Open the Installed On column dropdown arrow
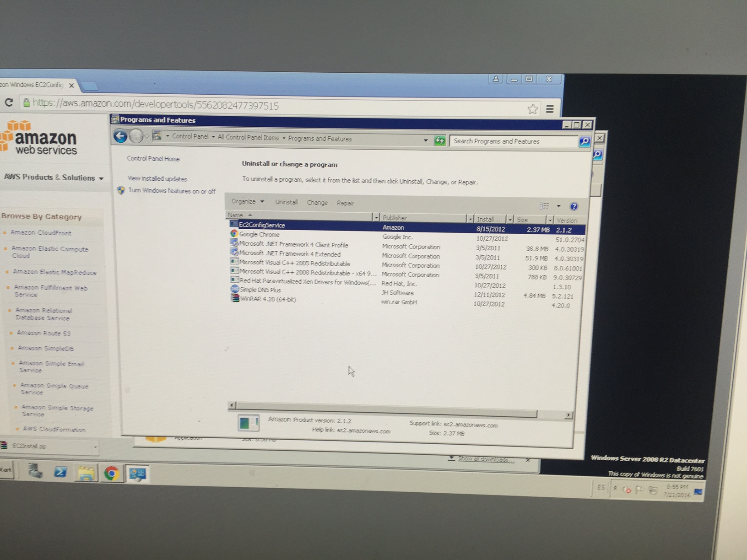The width and height of the screenshot is (747, 560). click(510, 220)
